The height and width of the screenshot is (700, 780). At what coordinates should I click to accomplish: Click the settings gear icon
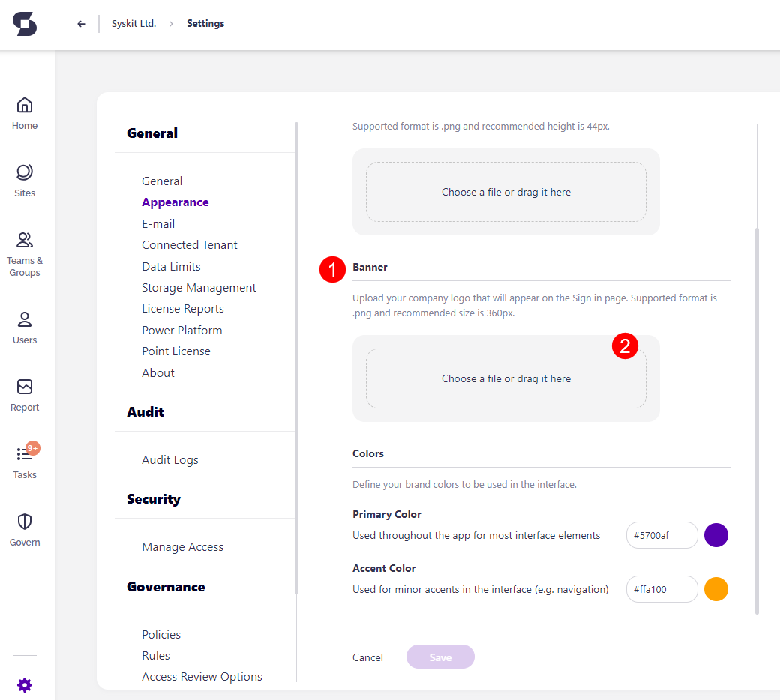(x=25, y=684)
